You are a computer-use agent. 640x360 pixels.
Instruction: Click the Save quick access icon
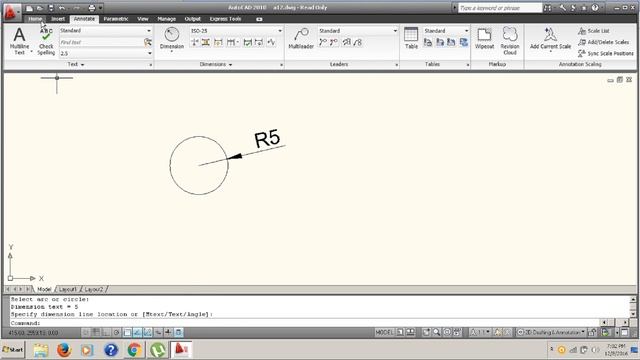click(51, 8)
